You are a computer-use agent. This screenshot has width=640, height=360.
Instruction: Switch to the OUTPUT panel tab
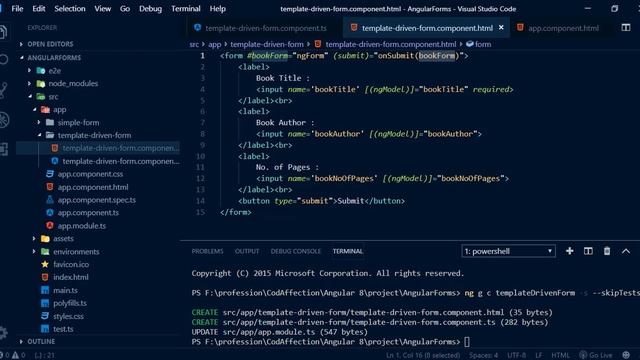point(247,251)
